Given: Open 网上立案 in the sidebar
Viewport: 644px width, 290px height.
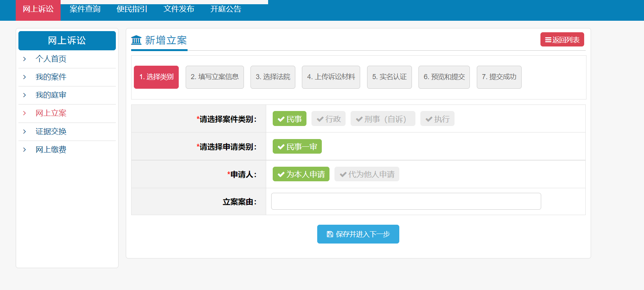Looking at the screenshot, I should tap(51, 113).
